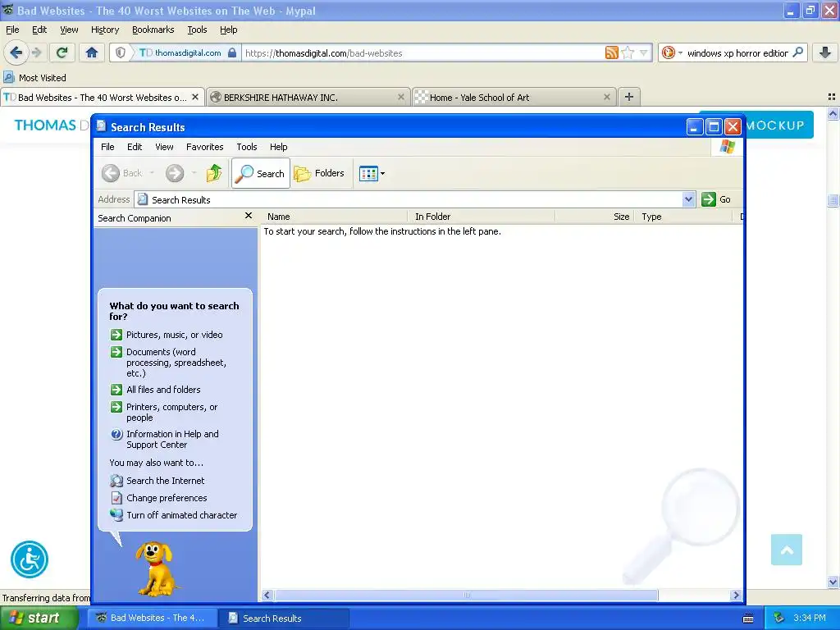
Task: Open Favorites menu in Search Results window
Action: (x=204, y=147)
